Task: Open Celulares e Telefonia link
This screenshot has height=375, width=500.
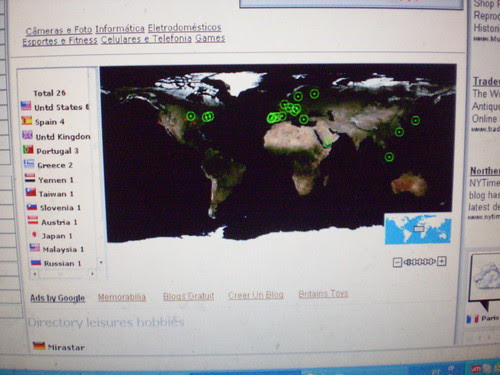Action: point(146,39)
